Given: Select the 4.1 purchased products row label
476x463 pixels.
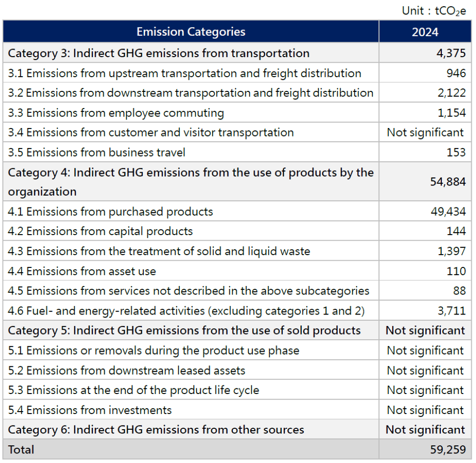Looking at the screenshot, I should coord(110,212).
